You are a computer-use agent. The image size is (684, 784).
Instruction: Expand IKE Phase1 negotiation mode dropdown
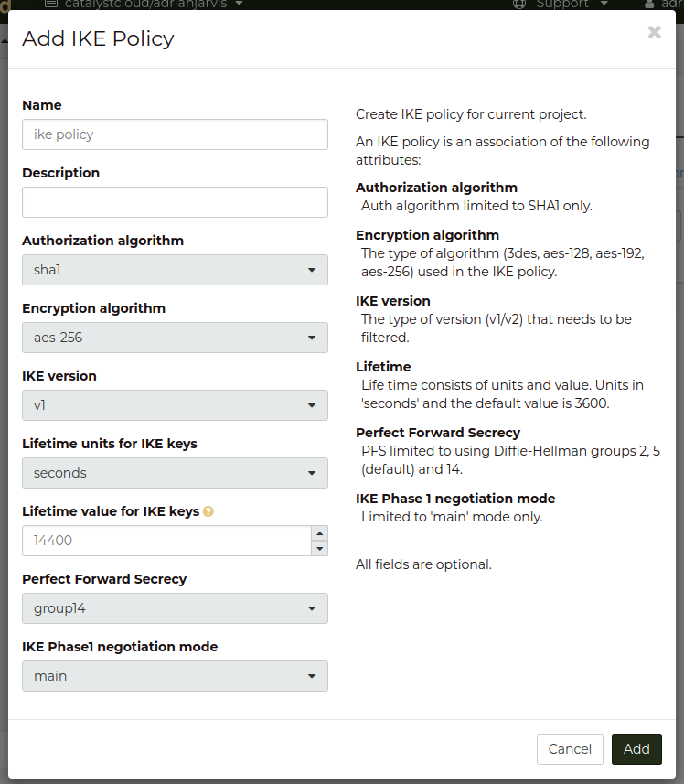[175, 676]
